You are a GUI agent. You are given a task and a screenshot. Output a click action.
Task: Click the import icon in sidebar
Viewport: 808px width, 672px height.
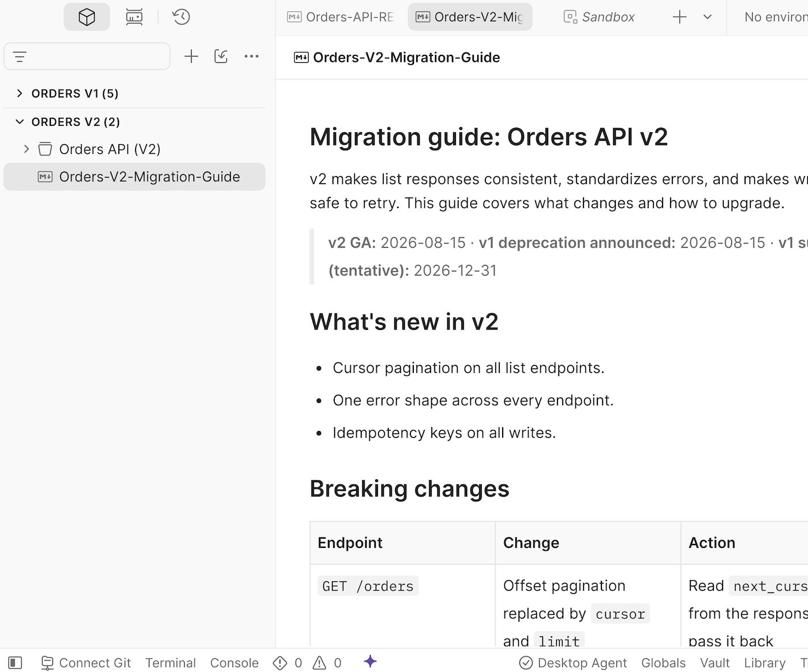[x=221, y=56]
